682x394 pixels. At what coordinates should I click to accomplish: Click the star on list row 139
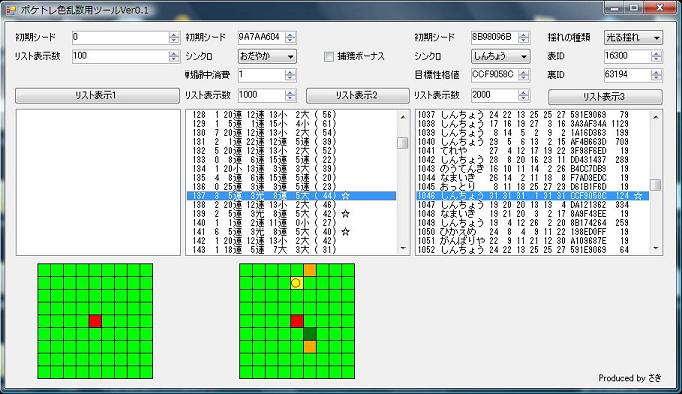pos(345,214)
